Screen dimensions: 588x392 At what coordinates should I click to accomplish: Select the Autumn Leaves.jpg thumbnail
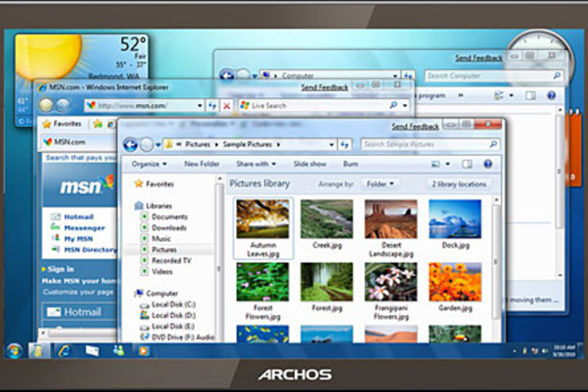[x=263, y=219]
